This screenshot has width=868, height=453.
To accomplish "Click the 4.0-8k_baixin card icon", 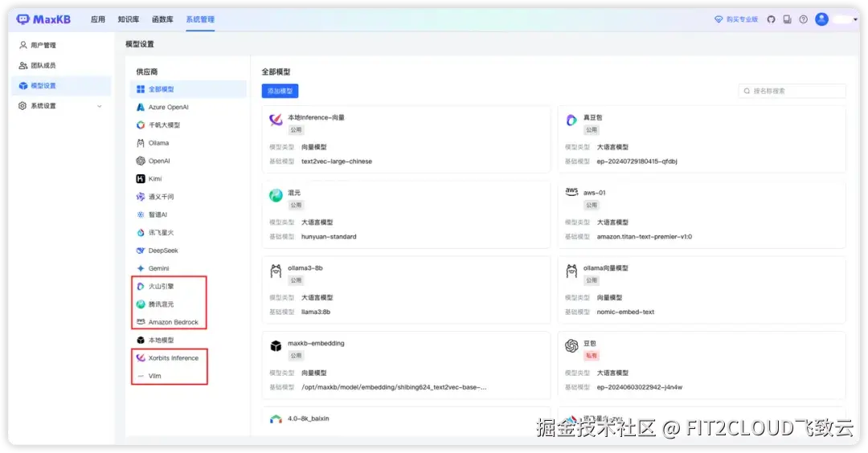I will 276,419.
